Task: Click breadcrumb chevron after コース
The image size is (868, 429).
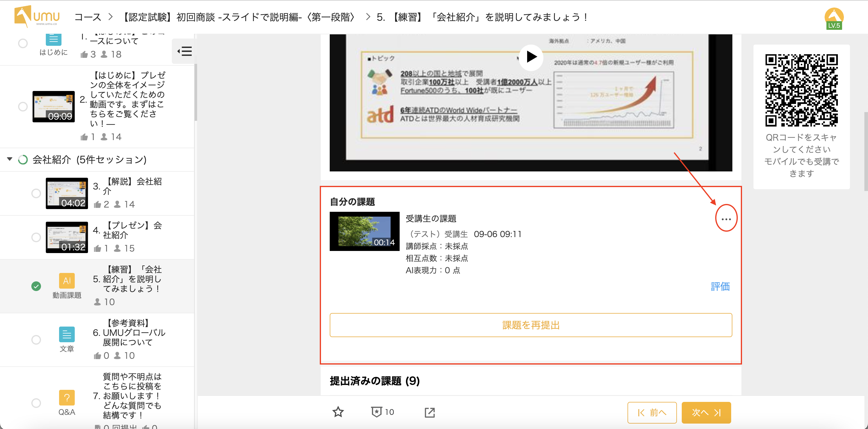Action: tap(111, 17)
